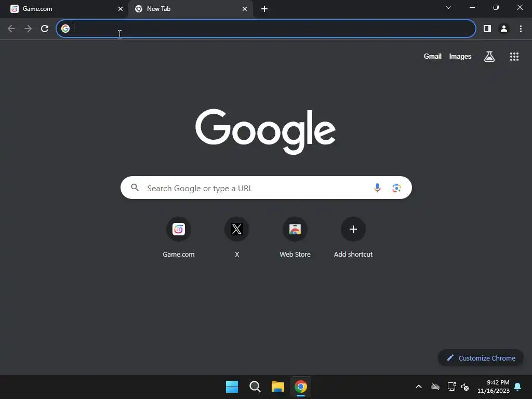Open the Game.com shortcut

pyautogui.click(x=179, y=237)
